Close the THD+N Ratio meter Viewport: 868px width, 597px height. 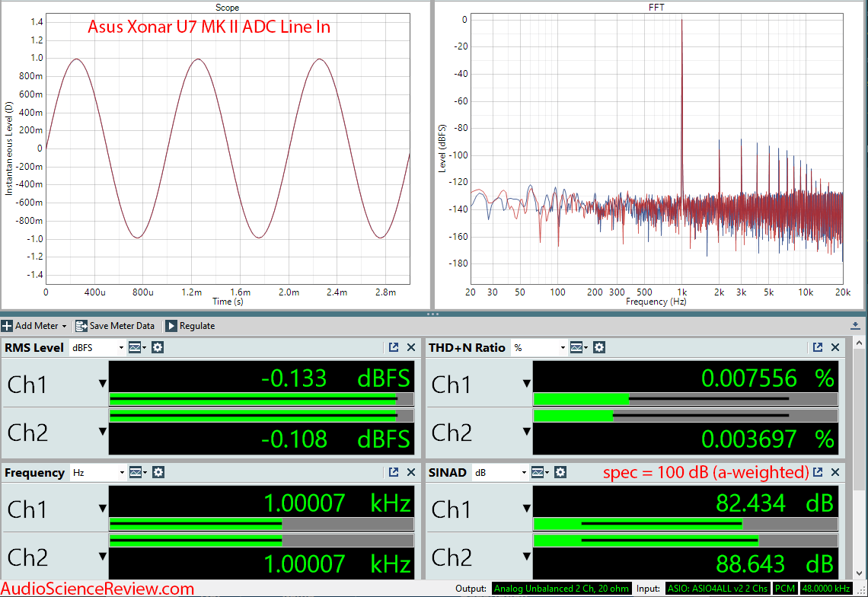[835, 347]
